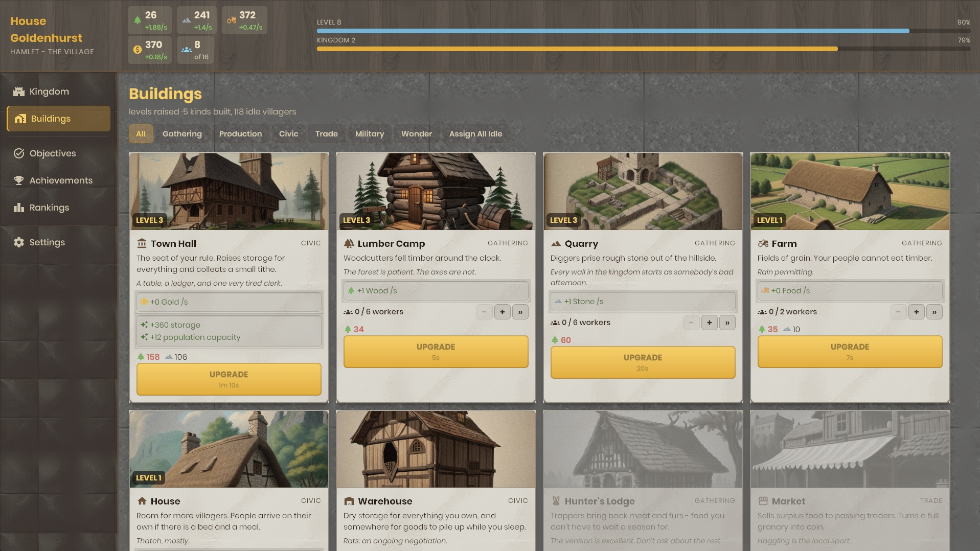
Task: Add one worker to Farm
Action: pos(917,312)
